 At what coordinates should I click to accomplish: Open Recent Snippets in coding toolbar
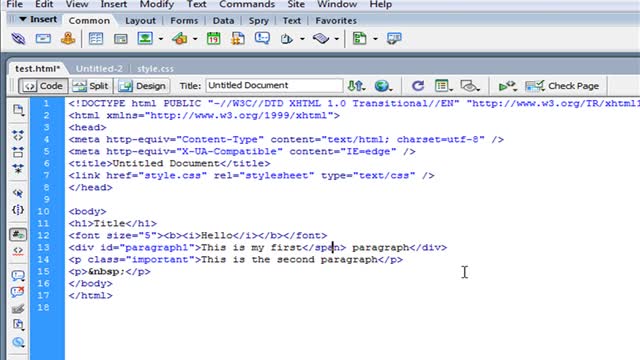coord(18,325)
